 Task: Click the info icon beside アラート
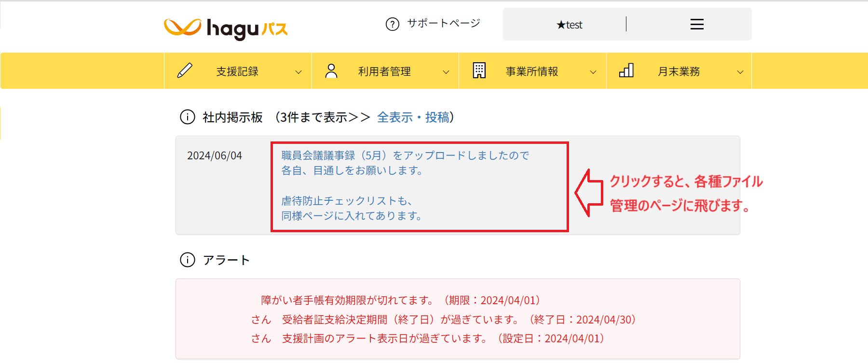[x=187, y=260]
